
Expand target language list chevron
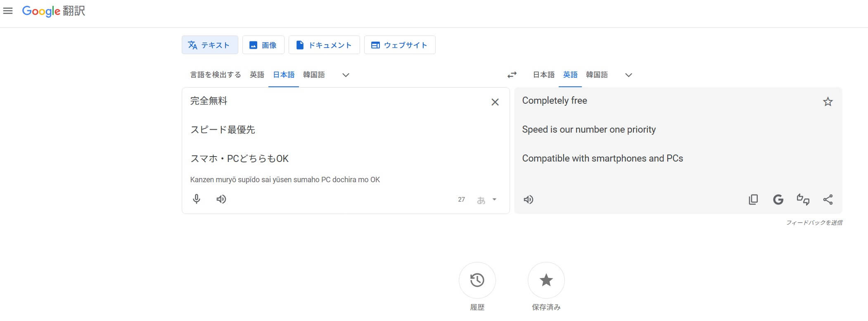(x=628, y=75)
